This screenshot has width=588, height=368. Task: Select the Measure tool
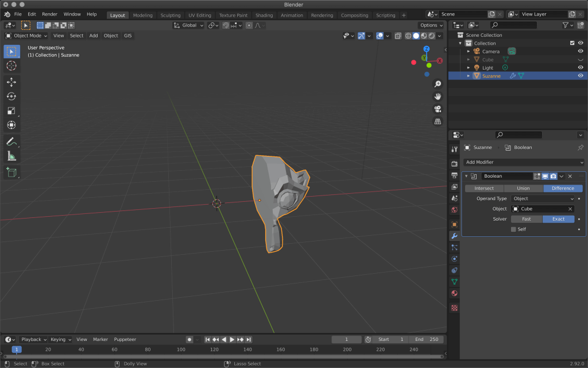click(11, 156)
